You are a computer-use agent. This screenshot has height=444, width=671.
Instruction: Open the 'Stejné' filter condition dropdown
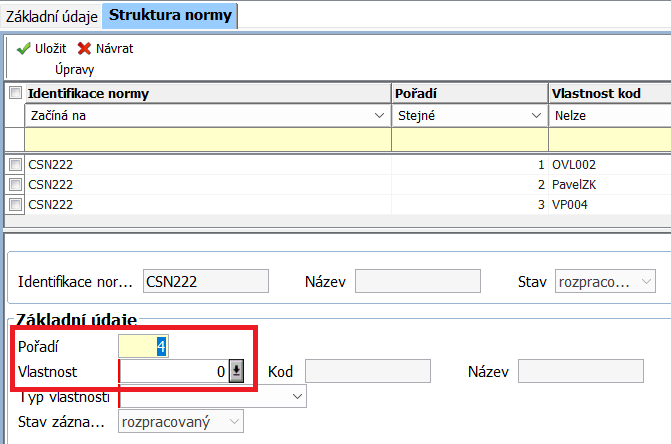point(536,116)
